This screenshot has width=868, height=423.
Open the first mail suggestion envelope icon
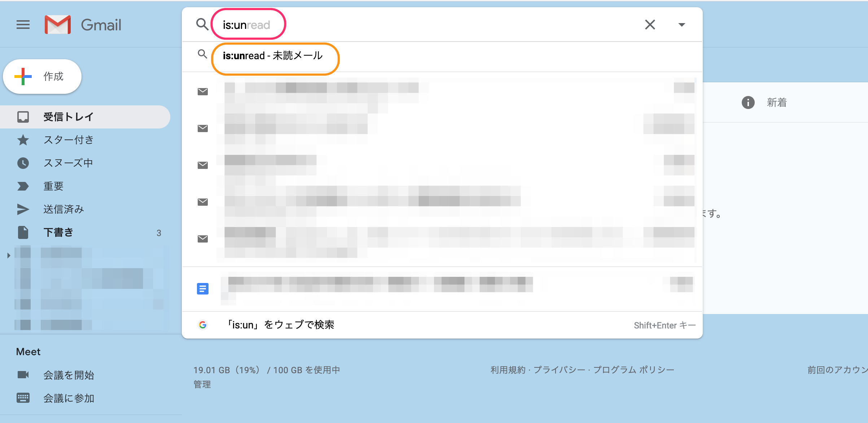203,92
